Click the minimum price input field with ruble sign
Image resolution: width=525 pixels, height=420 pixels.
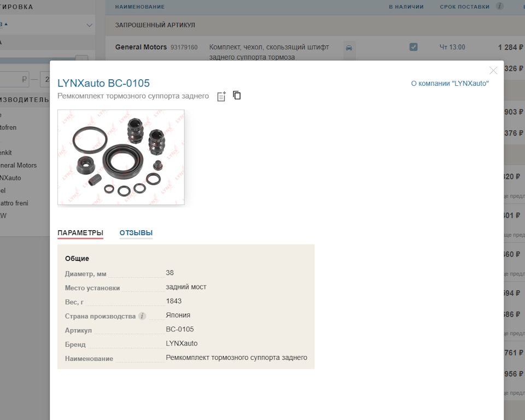click(14, 79)
